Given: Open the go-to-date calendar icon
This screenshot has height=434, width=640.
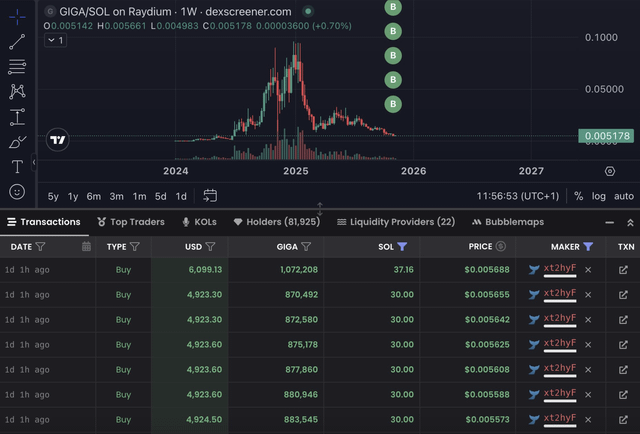Looking at the screenshot, I should click(x=210, y=196).
